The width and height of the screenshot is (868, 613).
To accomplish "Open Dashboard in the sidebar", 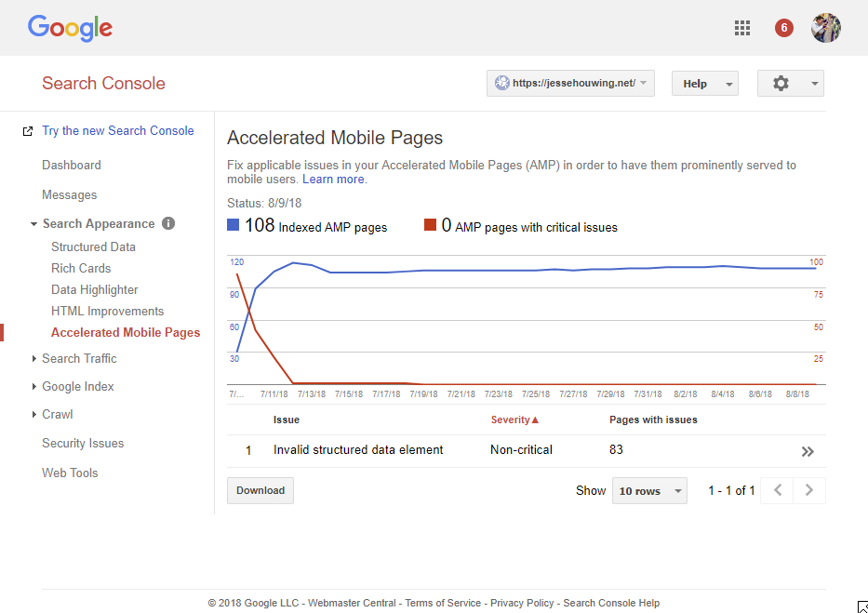I will point(72,165).
